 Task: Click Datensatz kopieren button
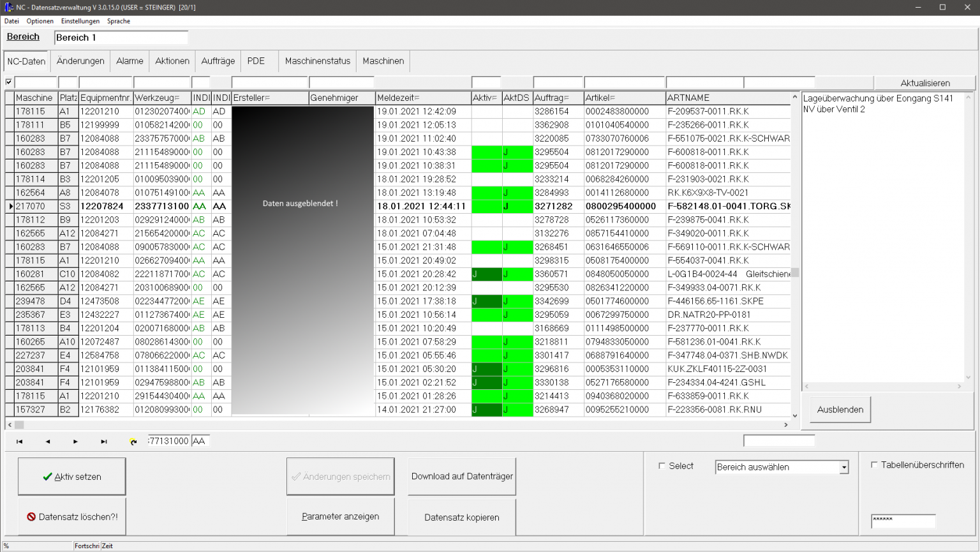click(x=462, y=517)
